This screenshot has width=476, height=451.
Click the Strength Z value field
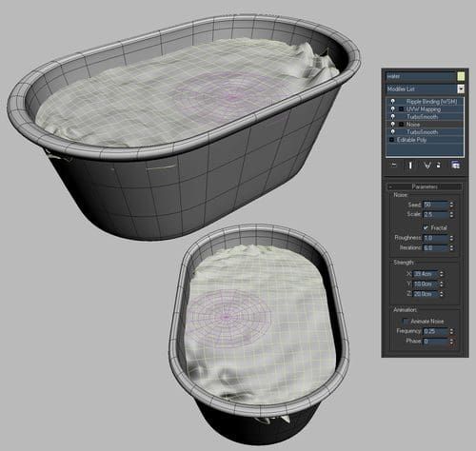click(426, 294)
